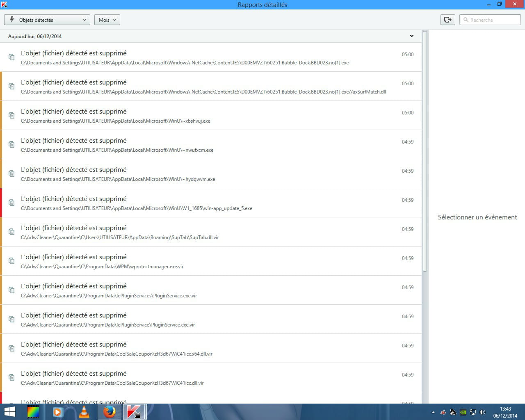Viewport: 525px width, 420px height.
Task: Select the path ending IePluginService\PluginService.exe.vir
Action: pos(108,325)
